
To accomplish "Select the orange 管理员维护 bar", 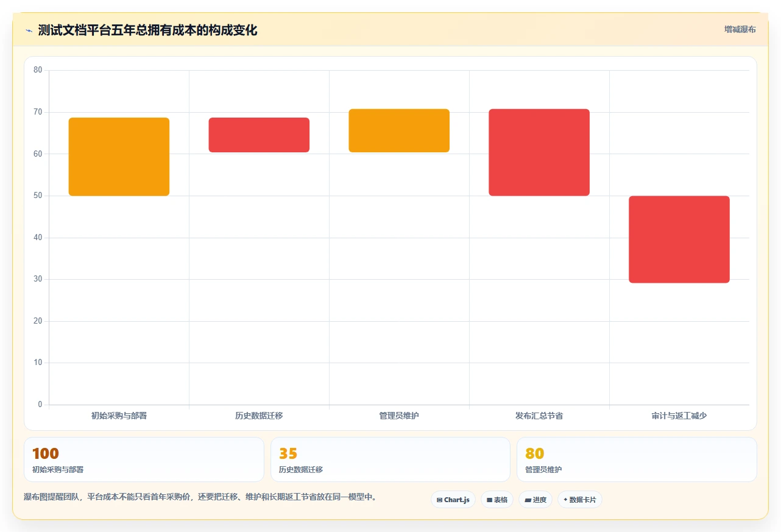I will (399, 130).
